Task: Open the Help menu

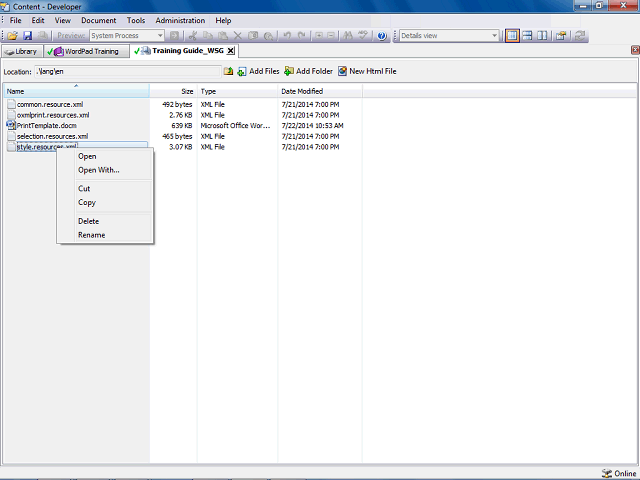Action: point(223,20)
